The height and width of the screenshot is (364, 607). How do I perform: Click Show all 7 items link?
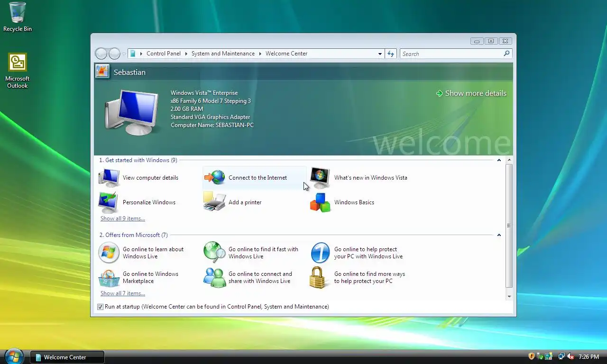point(123,293)
